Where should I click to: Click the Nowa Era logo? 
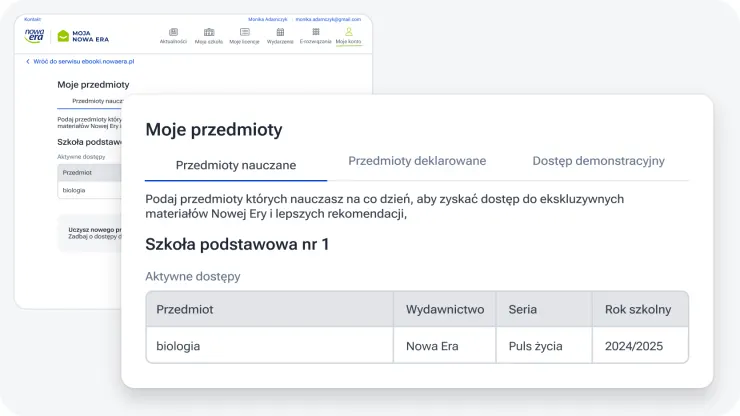coord(35,36)
